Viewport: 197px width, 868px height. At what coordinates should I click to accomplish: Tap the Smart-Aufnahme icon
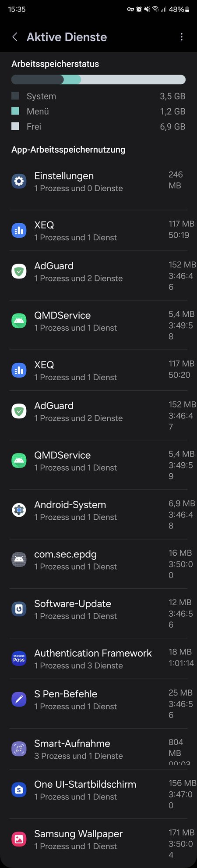19,749
